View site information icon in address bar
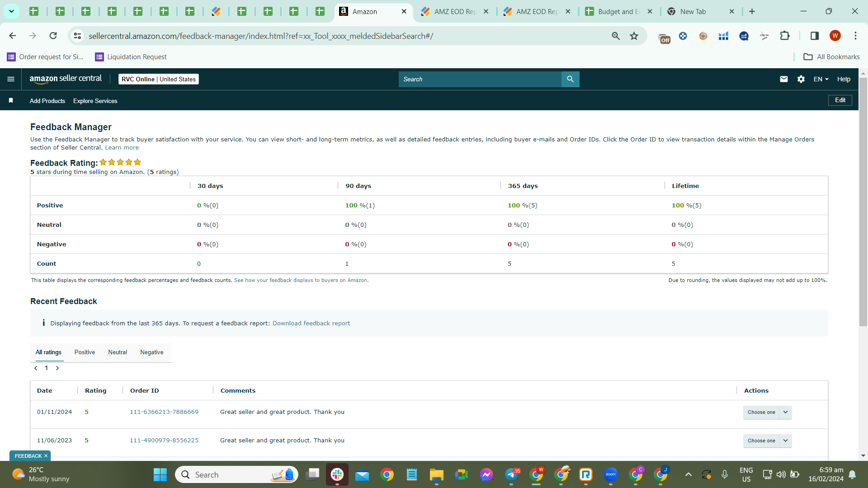Image resolution: width=868 pixels, height=488 pixels. 77,36
